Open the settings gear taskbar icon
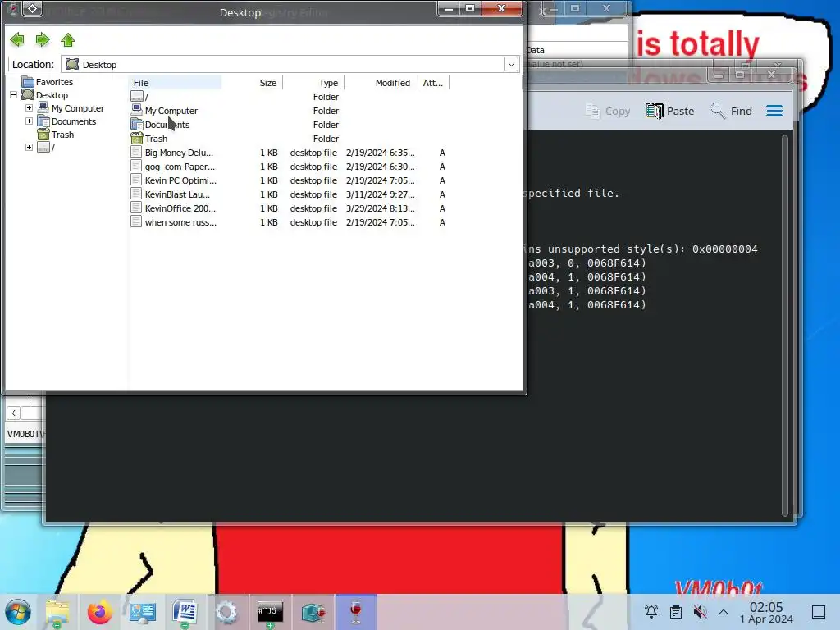The width and height of the screenshot is (840, 630). coord(226,612)
